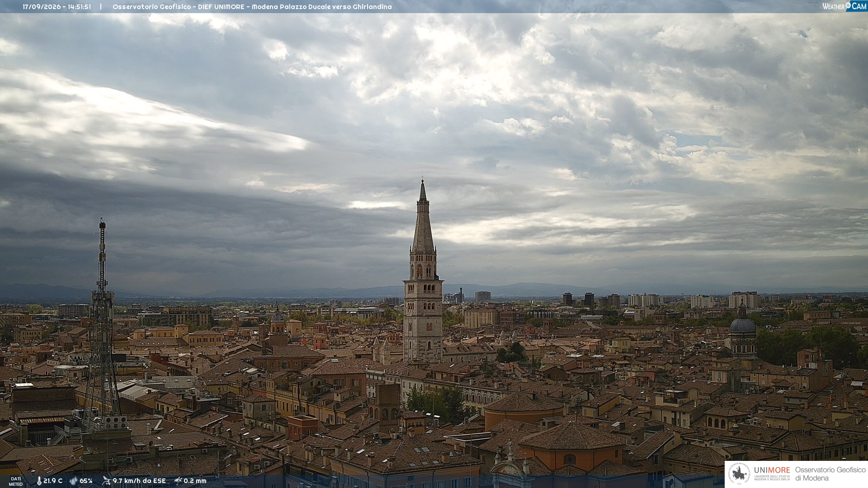
Task: Click the UNIMORE wordmark in bottom banner
Action: point(772,470)
